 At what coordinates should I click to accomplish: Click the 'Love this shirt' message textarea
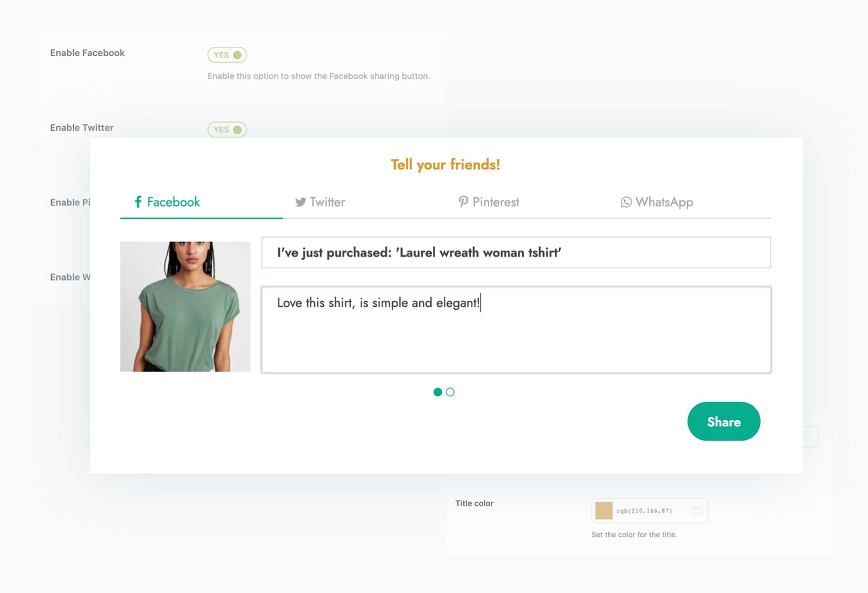coord(516,330)
